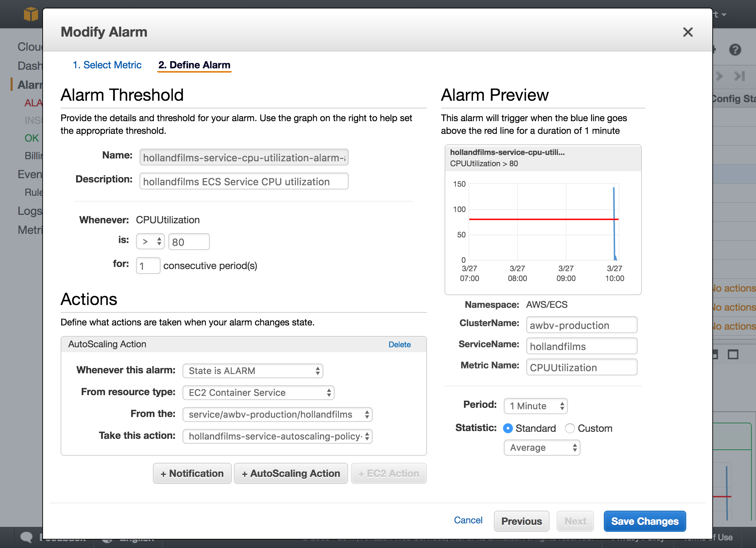Open the Average statistic dropdown
The image size is (756, 548).
[542, 448]
